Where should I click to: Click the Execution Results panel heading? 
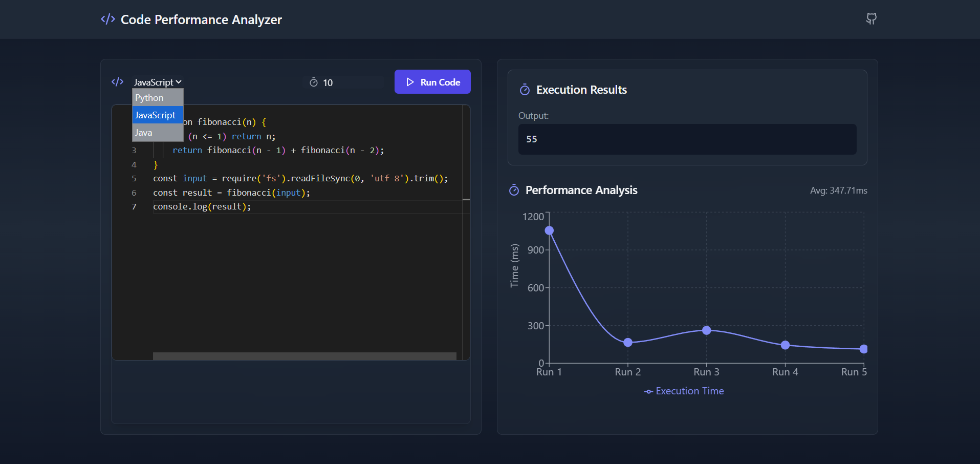click(x=581, y=90)
